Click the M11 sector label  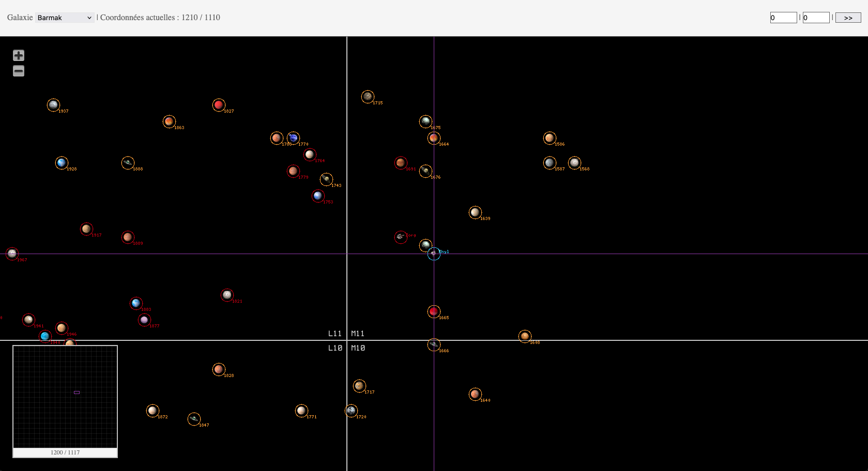click(358, 334)
